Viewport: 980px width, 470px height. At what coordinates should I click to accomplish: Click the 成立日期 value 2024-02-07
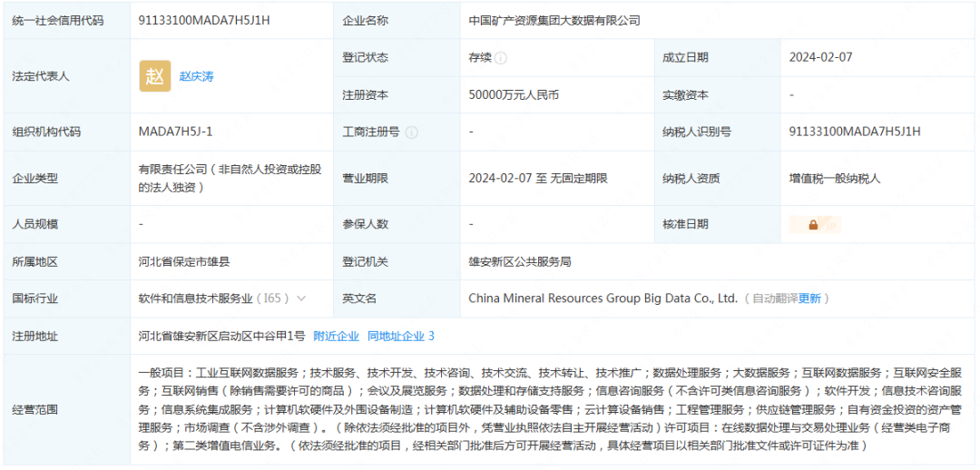pos(820,57)
